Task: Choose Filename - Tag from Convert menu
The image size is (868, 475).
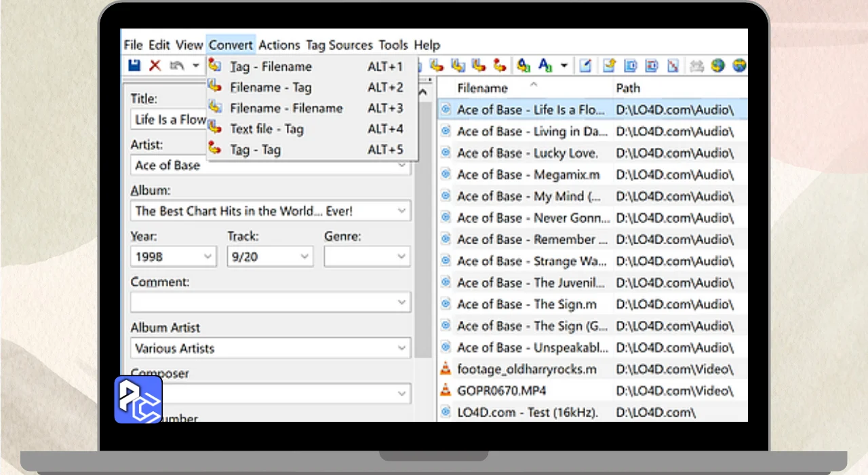Action: [x=271, y=88]
